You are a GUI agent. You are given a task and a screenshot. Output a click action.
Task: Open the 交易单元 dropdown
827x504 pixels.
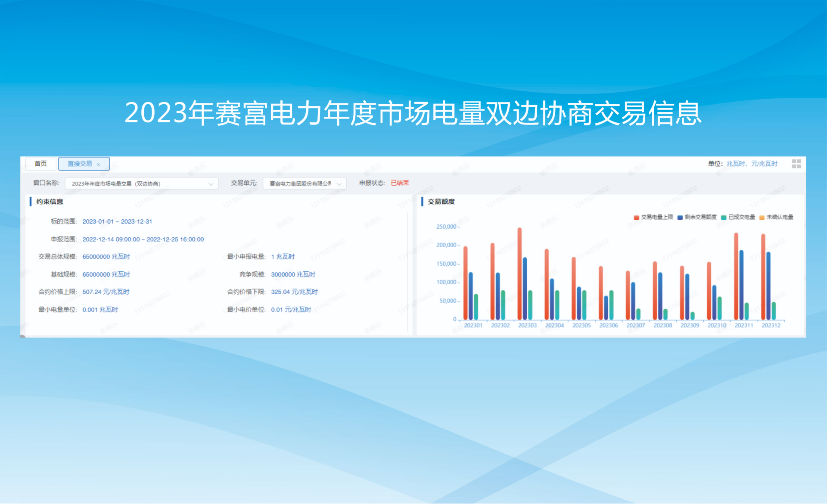pyautogui.click(x=305, y=184)
